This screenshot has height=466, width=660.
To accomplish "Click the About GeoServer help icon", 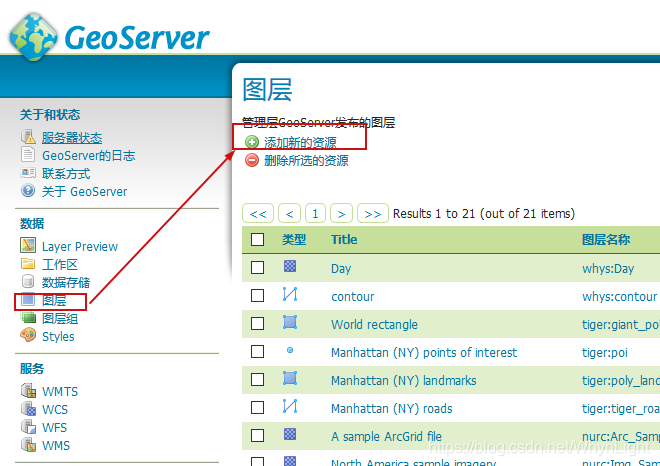I will click(x=28, y=191).
